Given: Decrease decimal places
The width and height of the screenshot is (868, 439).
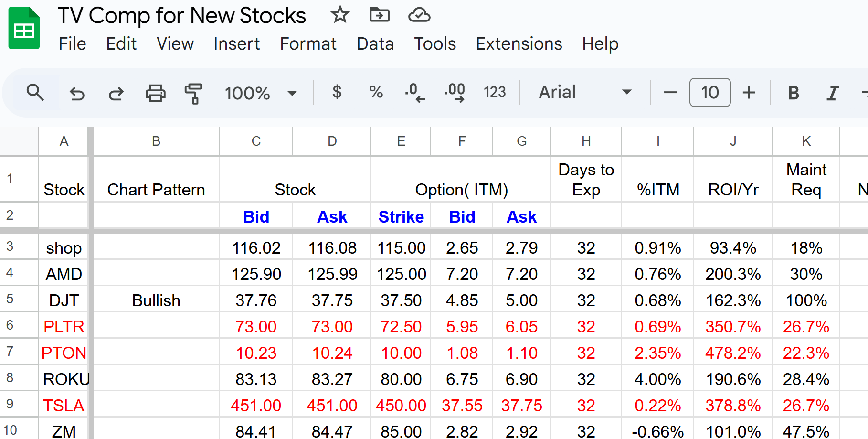Looking at the screenshot, I should click(x=415, y=93).
